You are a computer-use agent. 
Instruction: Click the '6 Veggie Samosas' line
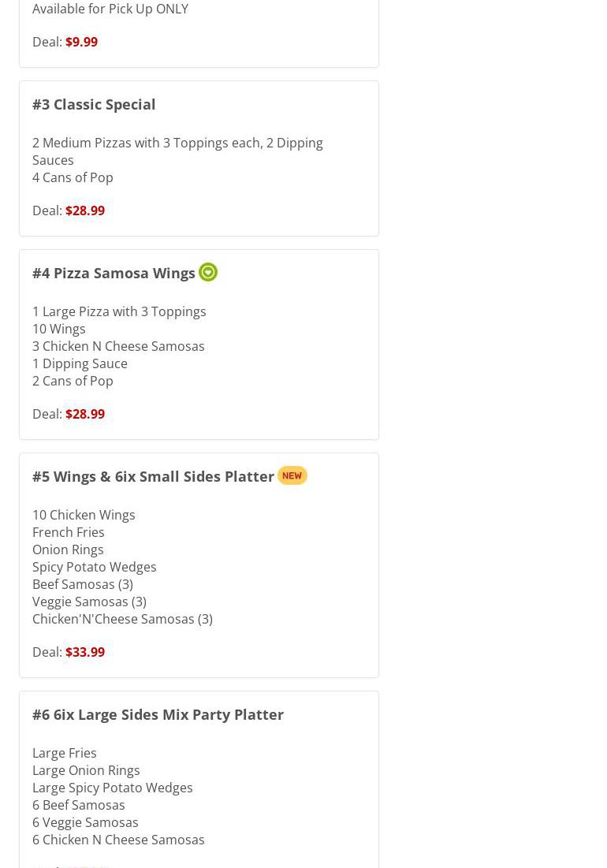click(85, 822)
